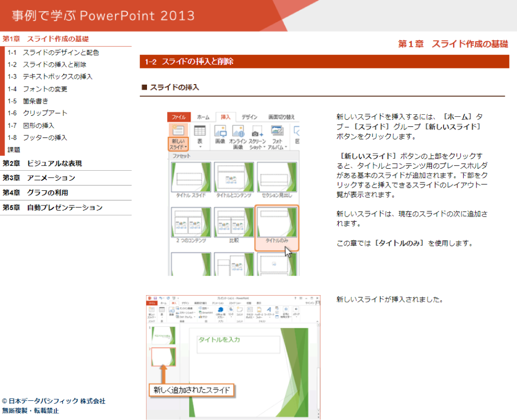
Task: Open chapter 第4章 グラフの利用
Action: point(36,193)
